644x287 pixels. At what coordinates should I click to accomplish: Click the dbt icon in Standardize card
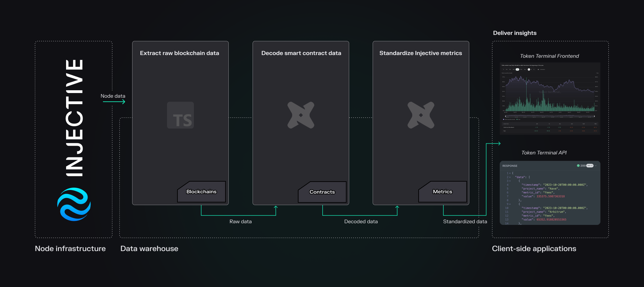pos(421,115)
